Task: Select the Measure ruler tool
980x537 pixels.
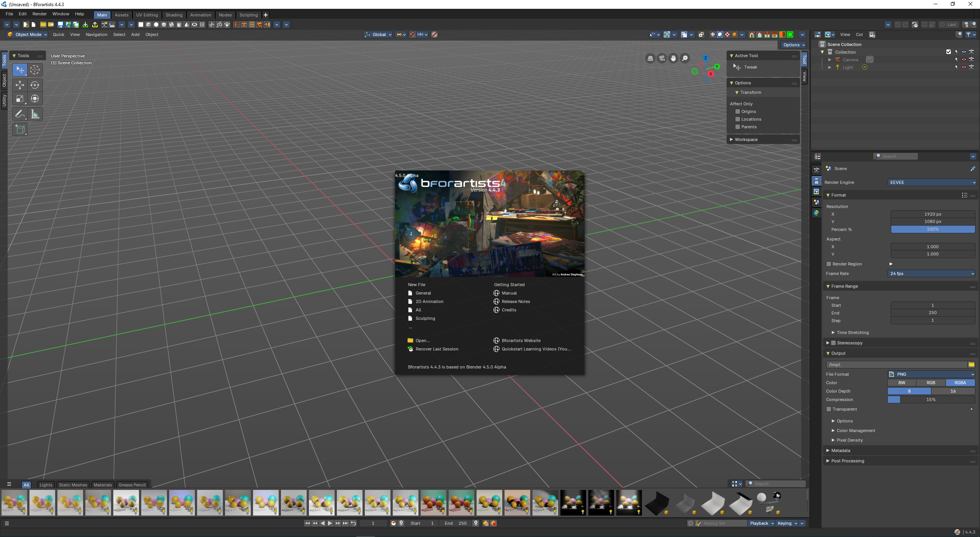Action: click(35, 114)
